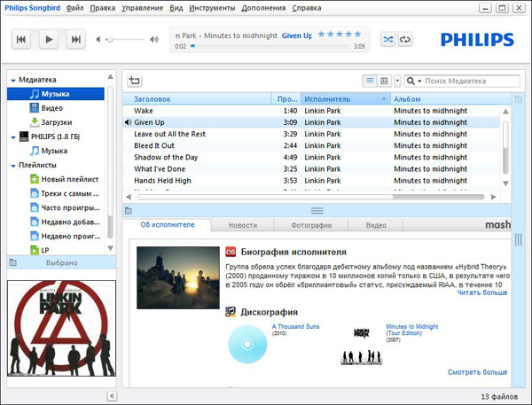Collapse the PHILIPS device node

click(x=13, y=137)
